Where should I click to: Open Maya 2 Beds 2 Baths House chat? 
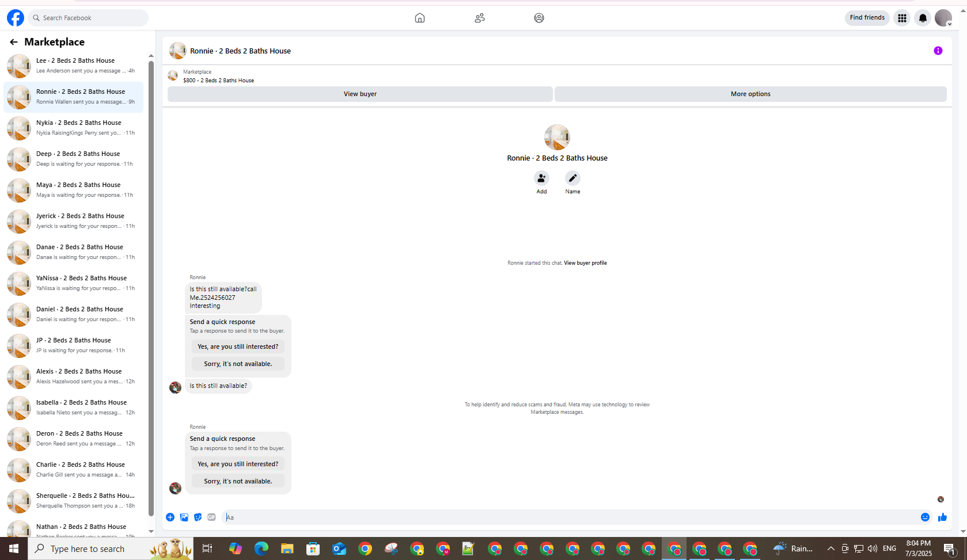[74, 191]
